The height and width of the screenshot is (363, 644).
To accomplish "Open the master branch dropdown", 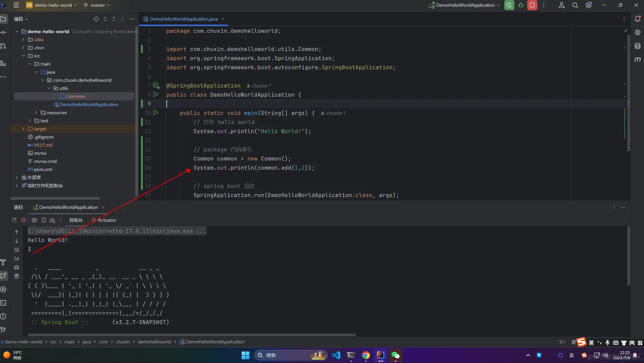I will (x=97, y=5).
